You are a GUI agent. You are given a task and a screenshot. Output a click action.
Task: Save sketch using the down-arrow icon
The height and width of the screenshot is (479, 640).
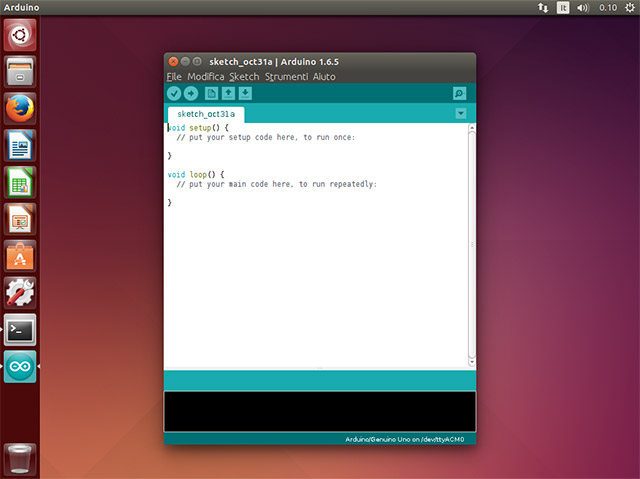pos(245,93)
